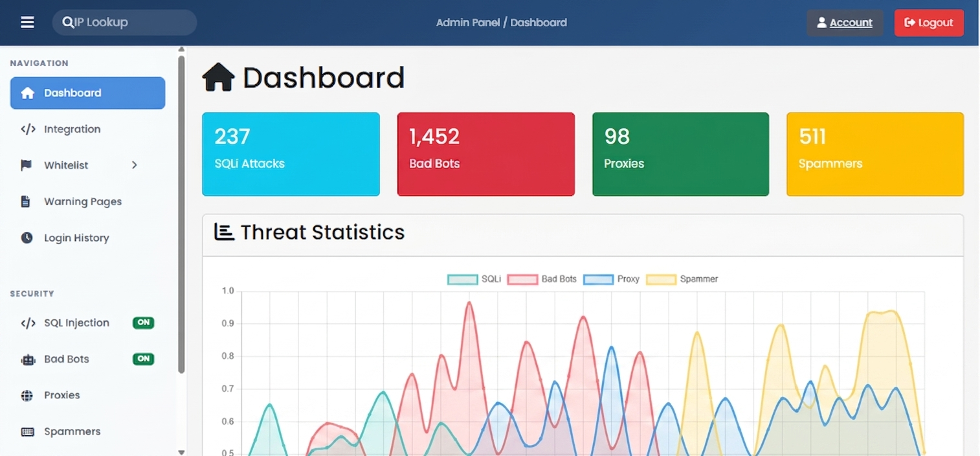Toggle Proxy series in chart legend
This screenshot has height=456, width=980.
click(x=611, y=279)
